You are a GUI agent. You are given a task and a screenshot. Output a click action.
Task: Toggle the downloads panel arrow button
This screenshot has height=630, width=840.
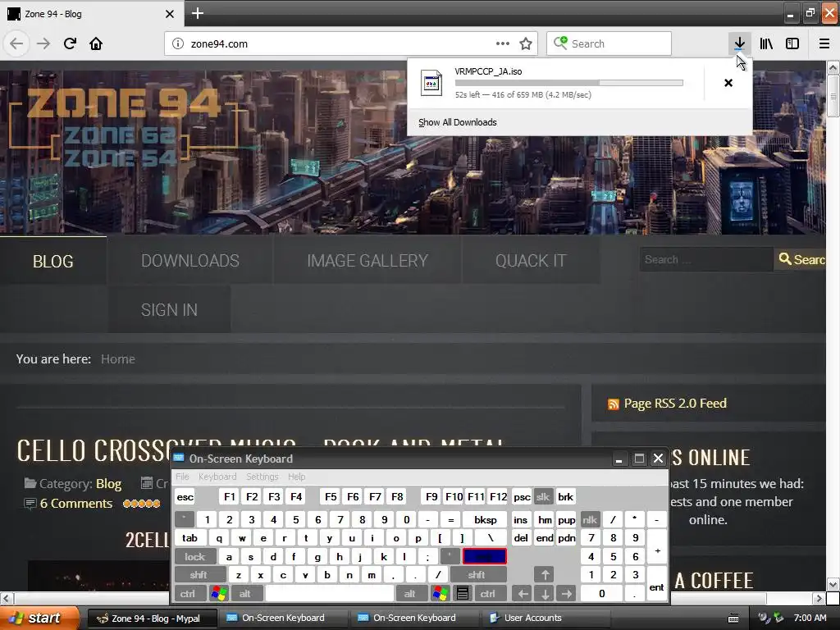coord(739,43)
